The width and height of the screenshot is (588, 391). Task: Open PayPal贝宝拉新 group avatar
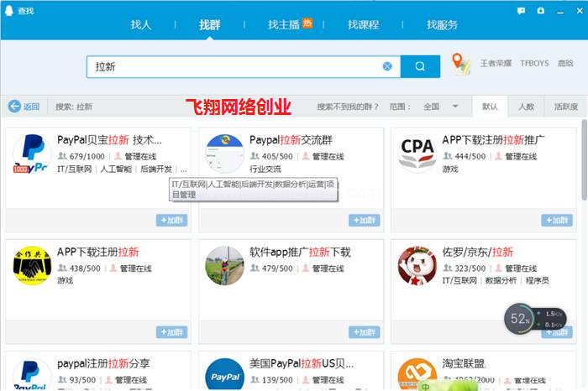pos(32,154)
